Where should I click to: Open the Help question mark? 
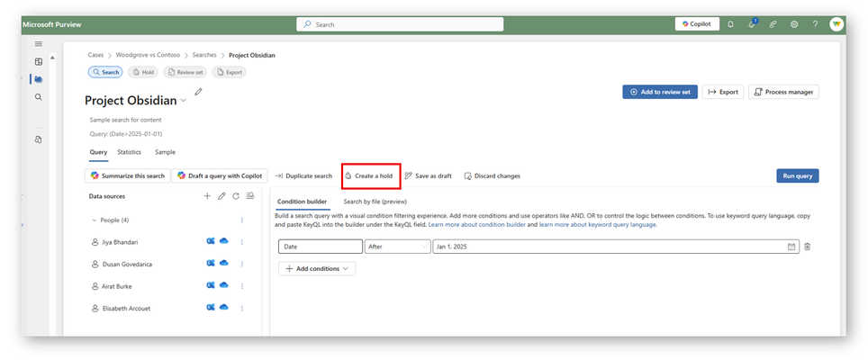click(x=815, y=24)
